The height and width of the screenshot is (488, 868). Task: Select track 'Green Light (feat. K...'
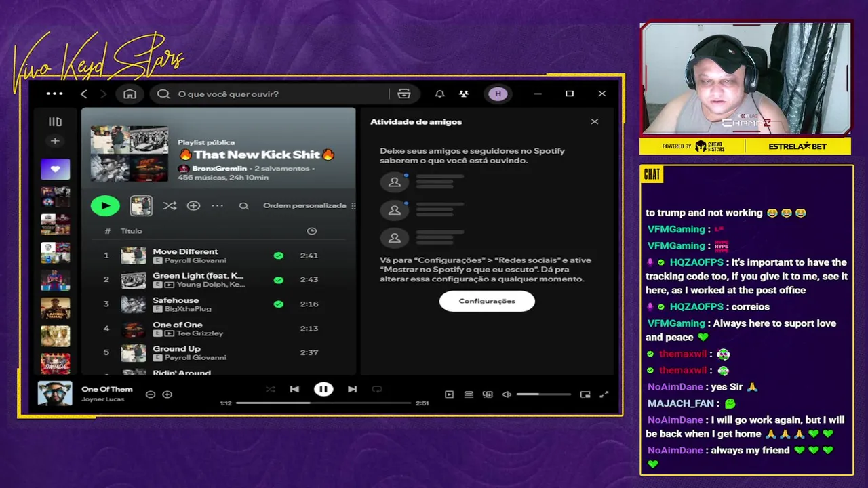click(x=198, y=276)
